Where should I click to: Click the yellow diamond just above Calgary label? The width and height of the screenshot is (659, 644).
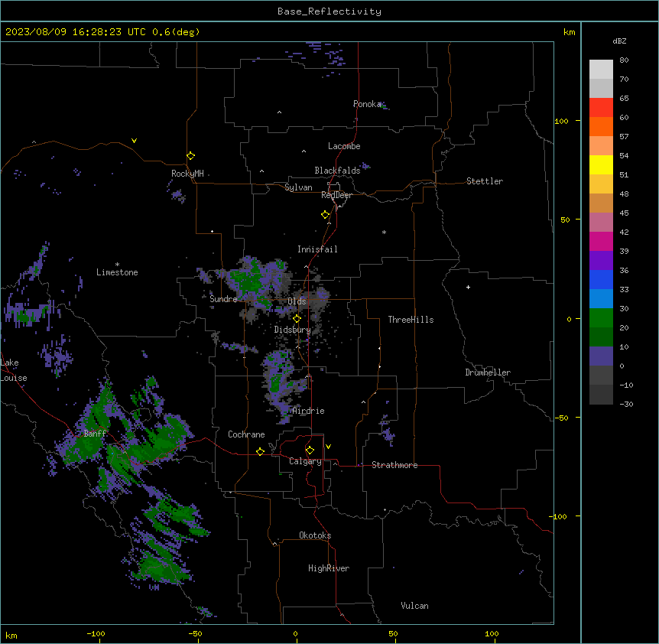310,450
